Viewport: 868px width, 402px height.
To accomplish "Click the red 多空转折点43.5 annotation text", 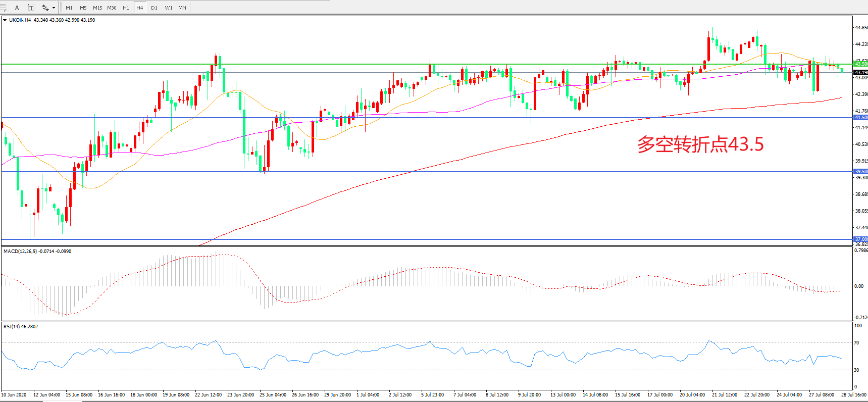I will point(700,144).
